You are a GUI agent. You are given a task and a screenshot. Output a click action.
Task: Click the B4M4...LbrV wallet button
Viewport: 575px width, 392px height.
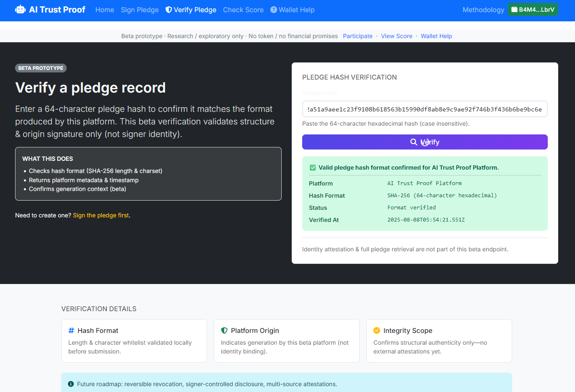click(533, 10)
